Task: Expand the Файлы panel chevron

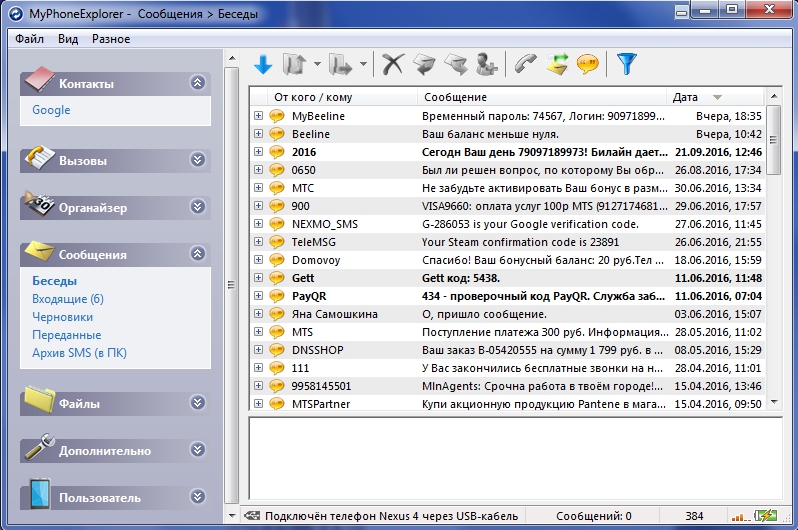Action: 197,403
